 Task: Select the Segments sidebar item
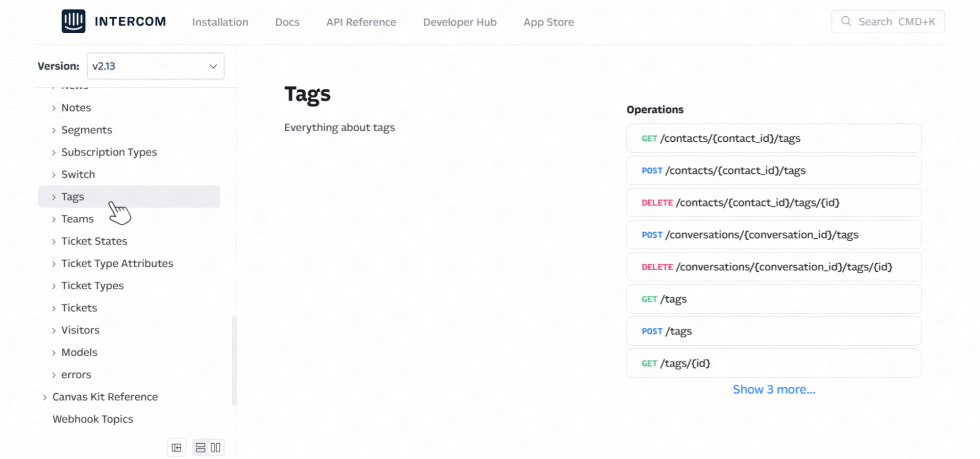(87, 130)
